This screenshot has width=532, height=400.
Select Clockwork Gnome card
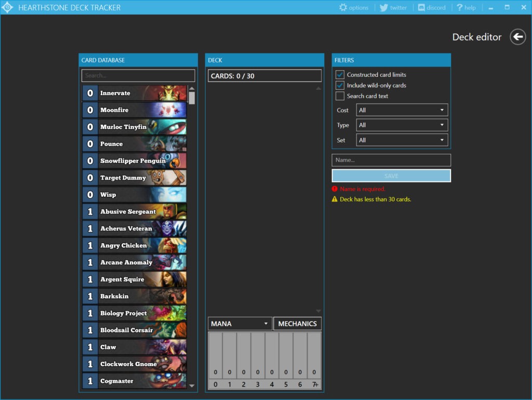click(135, 364)
